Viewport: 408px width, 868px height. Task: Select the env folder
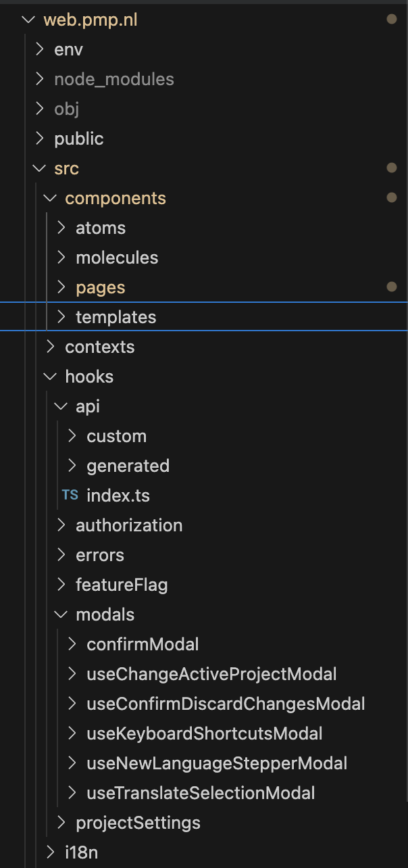pyautogui.click(x=68, y=49)
